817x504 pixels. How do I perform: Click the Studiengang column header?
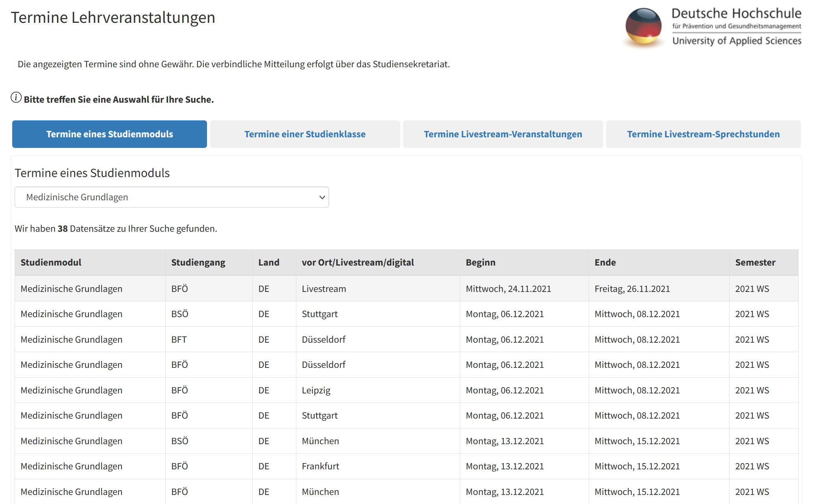click(x=198, y=262)
